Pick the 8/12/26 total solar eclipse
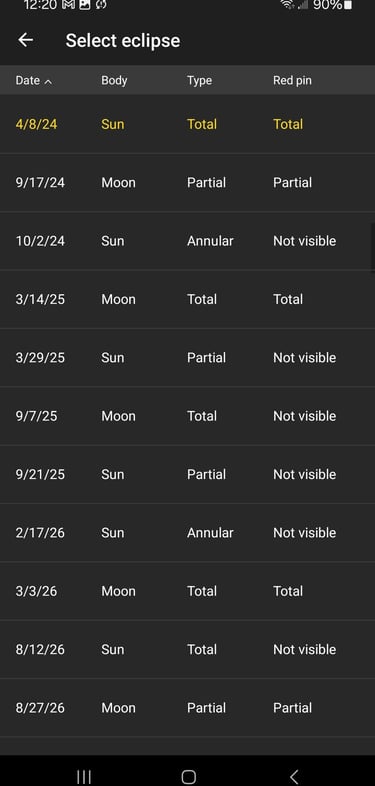 pos(188,649)
